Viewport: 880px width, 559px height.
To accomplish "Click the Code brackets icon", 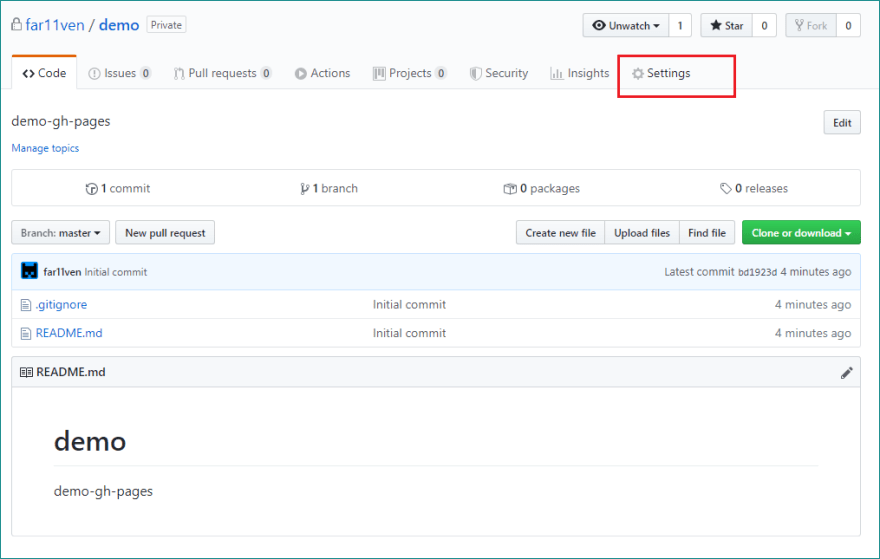I will (x=29, y=74).
